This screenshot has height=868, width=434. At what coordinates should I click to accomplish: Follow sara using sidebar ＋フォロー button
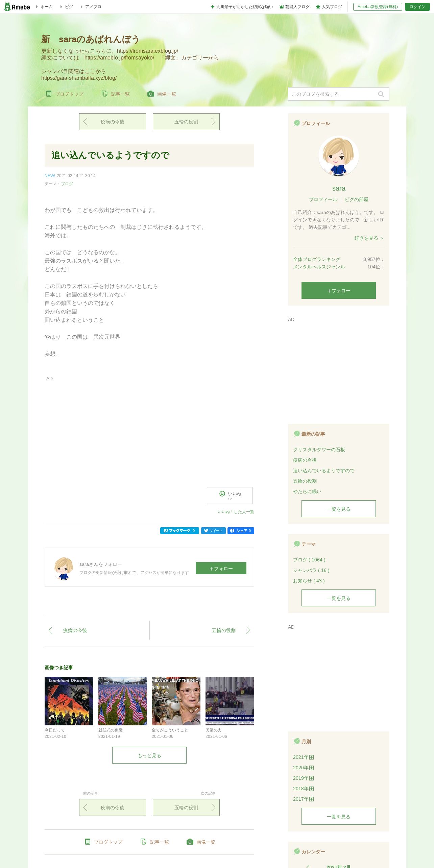339,290
